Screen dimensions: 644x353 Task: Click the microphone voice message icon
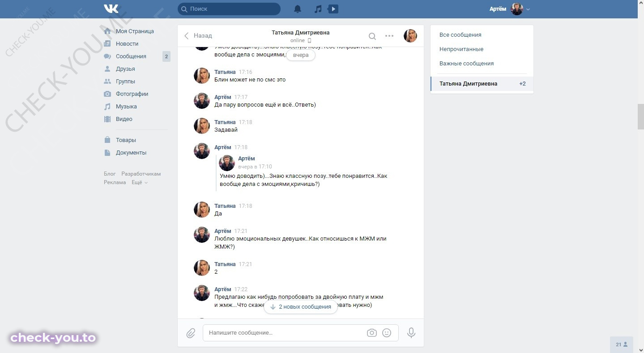[x=411, y=333]
